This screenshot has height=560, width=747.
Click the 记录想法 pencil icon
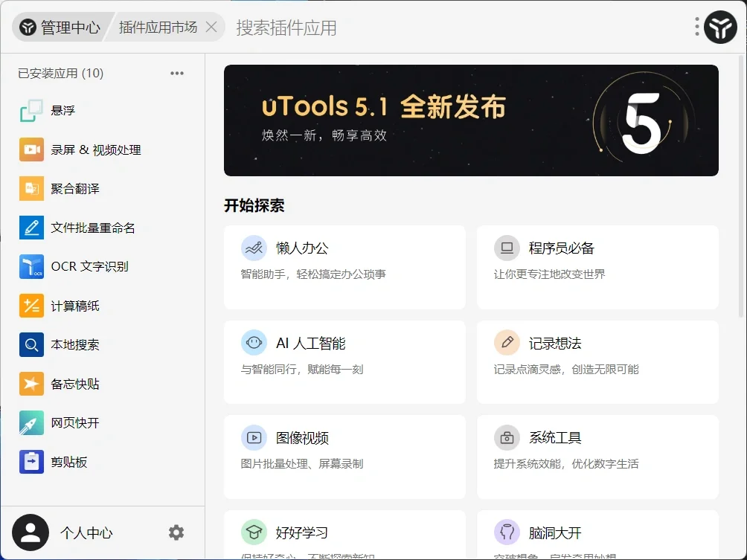pos(507,343)
